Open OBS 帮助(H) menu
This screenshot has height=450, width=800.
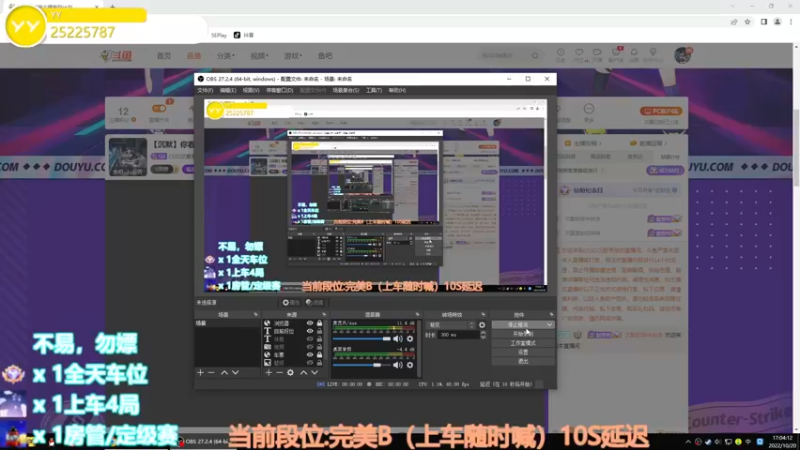point(397,90)
